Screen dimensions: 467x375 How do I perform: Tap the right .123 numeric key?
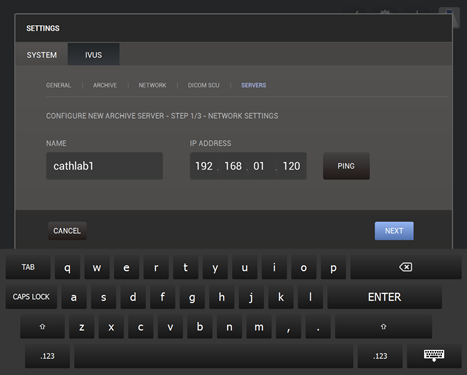pos(380,356)
